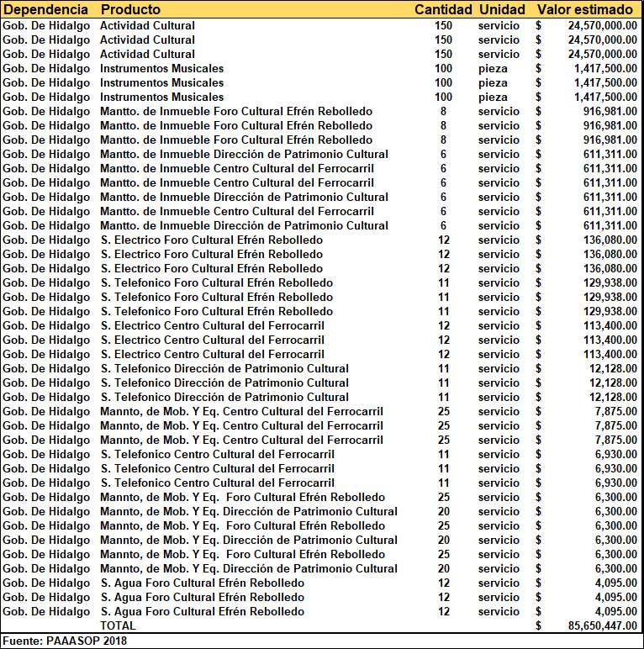This screenshot has width=644, height=649.
Task: Select last 'Mantto. de Inmueble Centro Cultural del Ferrocarril'
Action: click(237, 211)
